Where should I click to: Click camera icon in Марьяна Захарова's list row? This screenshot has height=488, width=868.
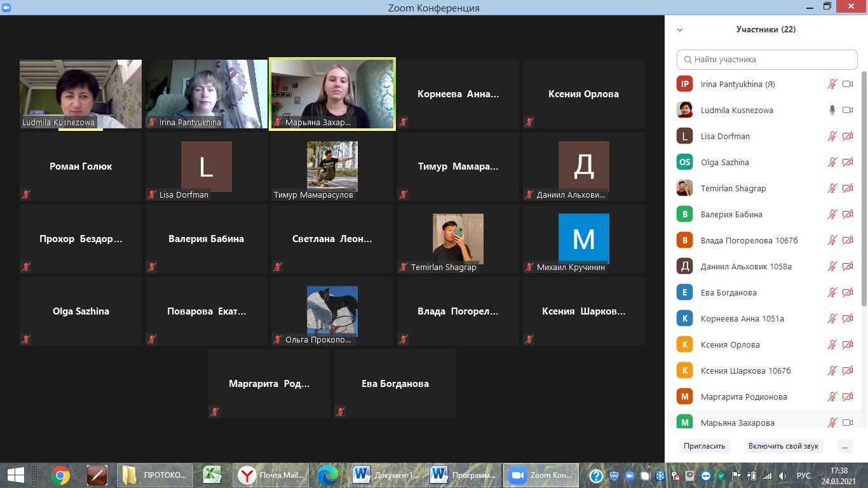point(848,423)
